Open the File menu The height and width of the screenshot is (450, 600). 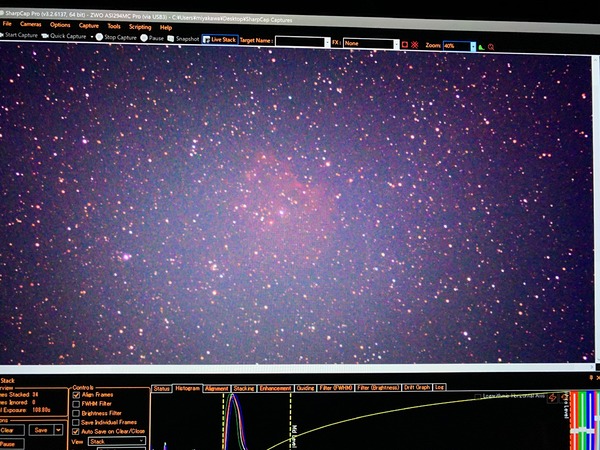click(7, 24)
